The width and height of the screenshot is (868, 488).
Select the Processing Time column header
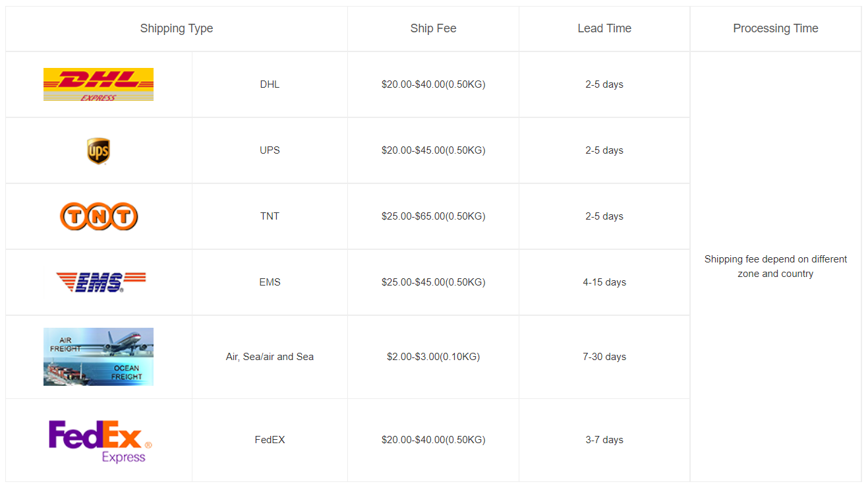tap(775, 28)
